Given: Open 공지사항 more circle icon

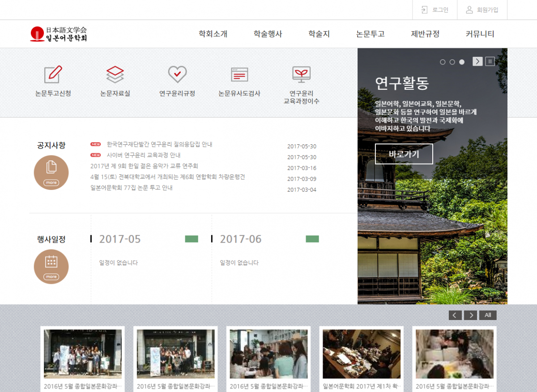Looking at the screenshot, I should 51,173.
